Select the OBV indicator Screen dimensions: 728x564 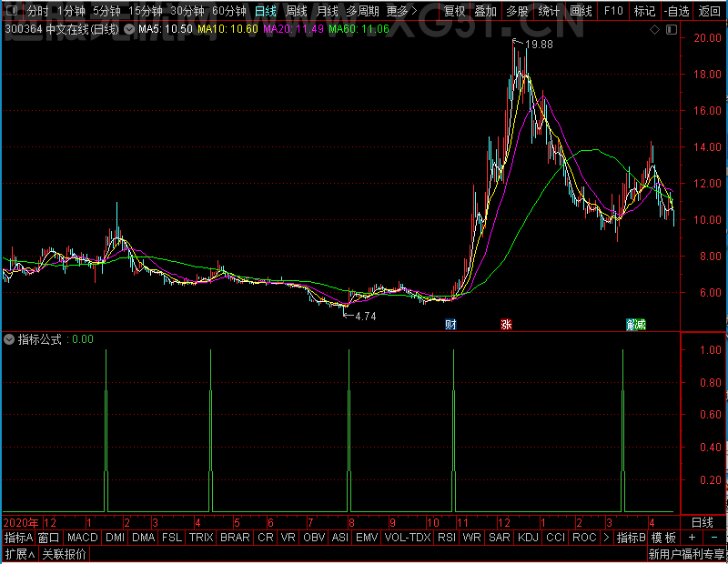pyautogui.click(x=314, y=538)
